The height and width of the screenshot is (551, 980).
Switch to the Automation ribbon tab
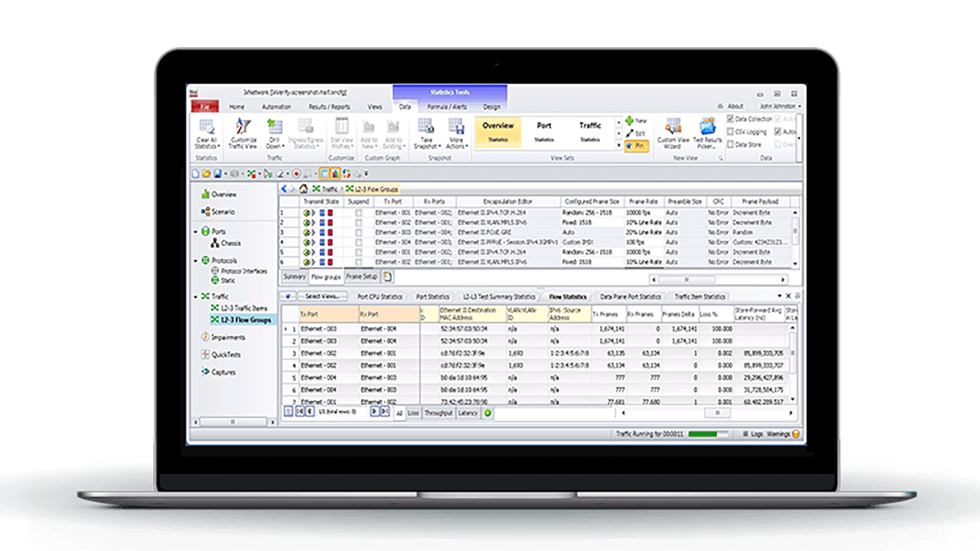[276, 107]
